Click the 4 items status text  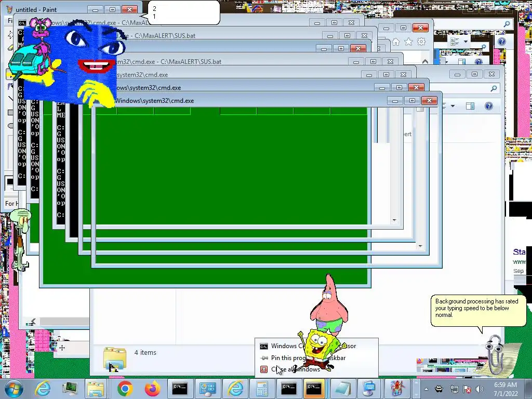pos(145,353)
